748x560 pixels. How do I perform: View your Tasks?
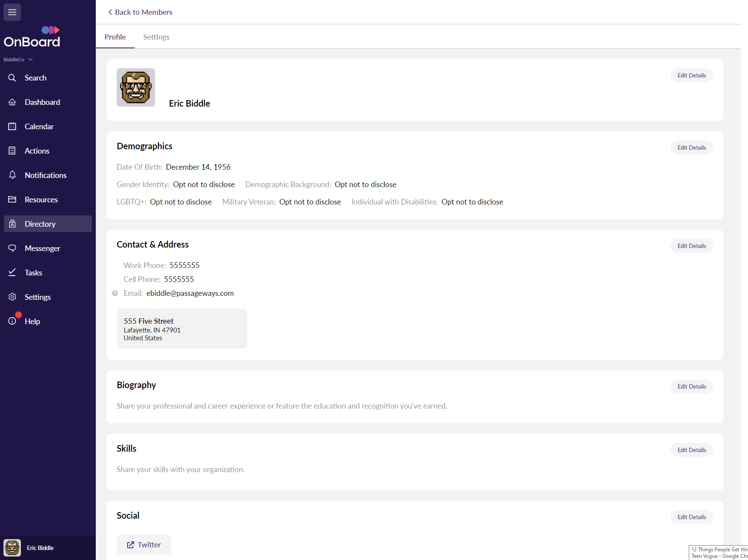33,272
